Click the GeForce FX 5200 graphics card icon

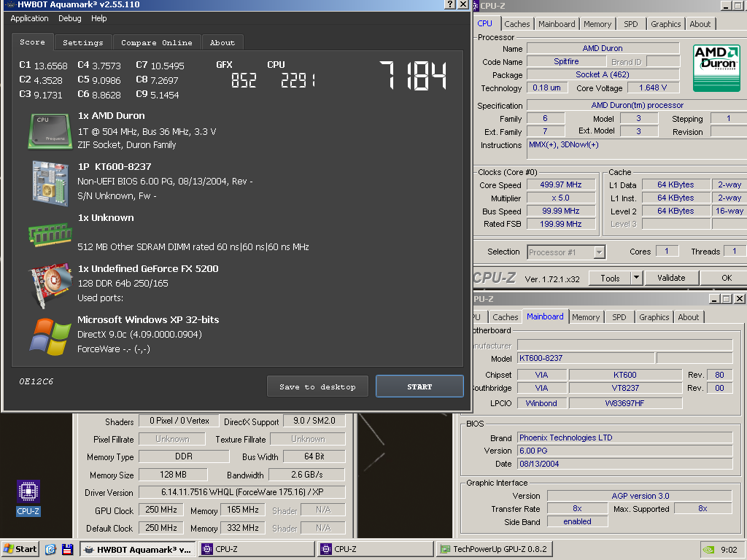coord(51,285)
